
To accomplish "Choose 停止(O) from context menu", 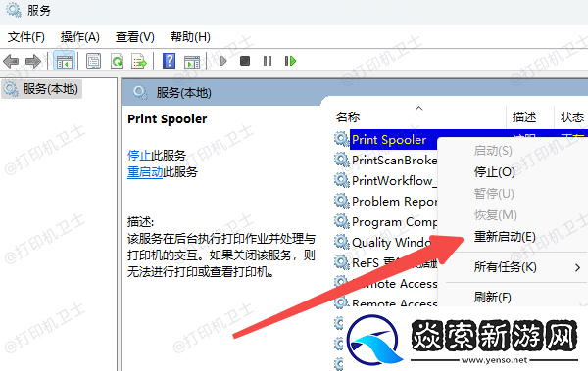I will [494, 172].
